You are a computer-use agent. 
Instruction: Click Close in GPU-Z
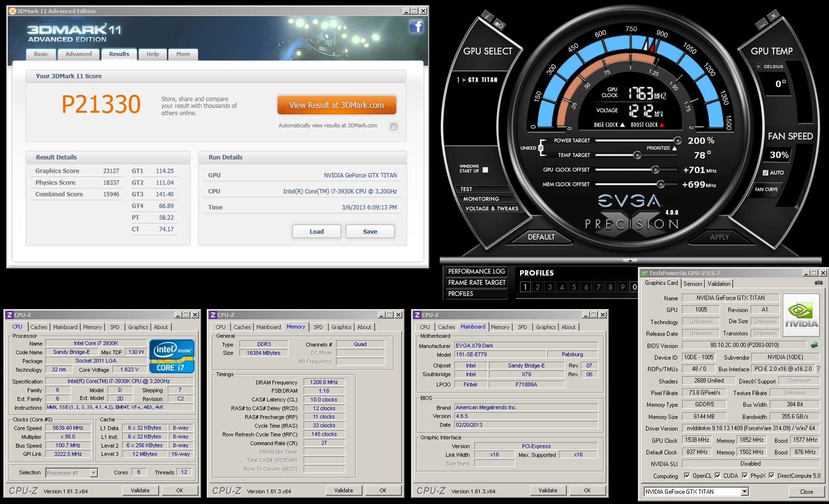coord(806,491)
